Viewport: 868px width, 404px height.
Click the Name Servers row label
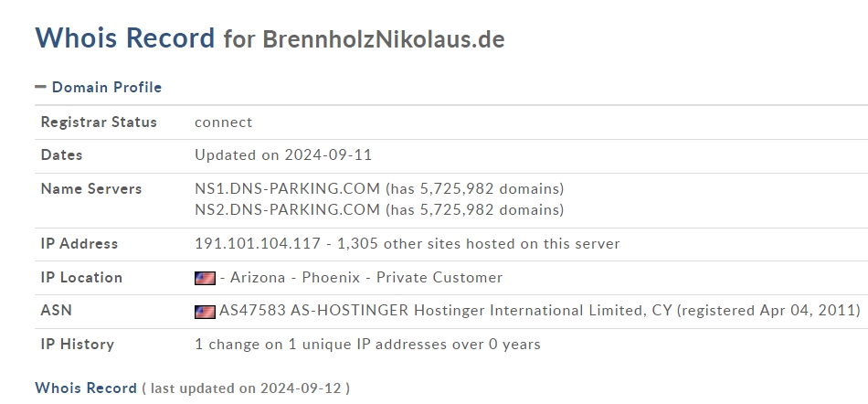[91, 188]
